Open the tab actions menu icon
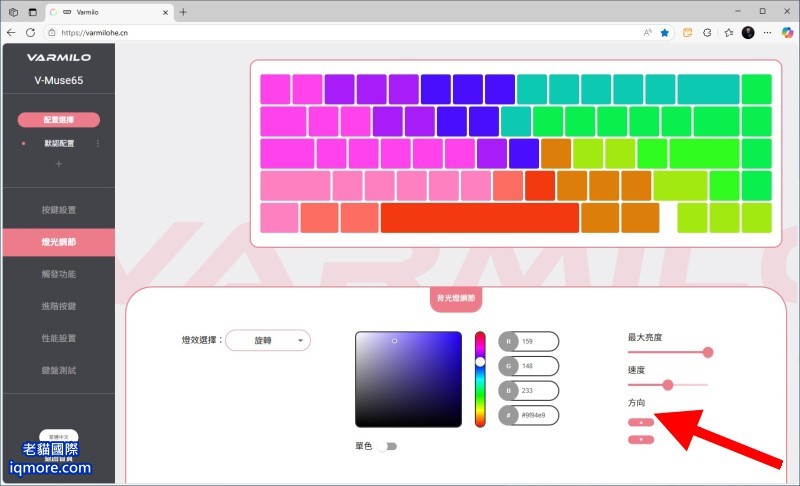The image size is (800, 486). [33, 12]
